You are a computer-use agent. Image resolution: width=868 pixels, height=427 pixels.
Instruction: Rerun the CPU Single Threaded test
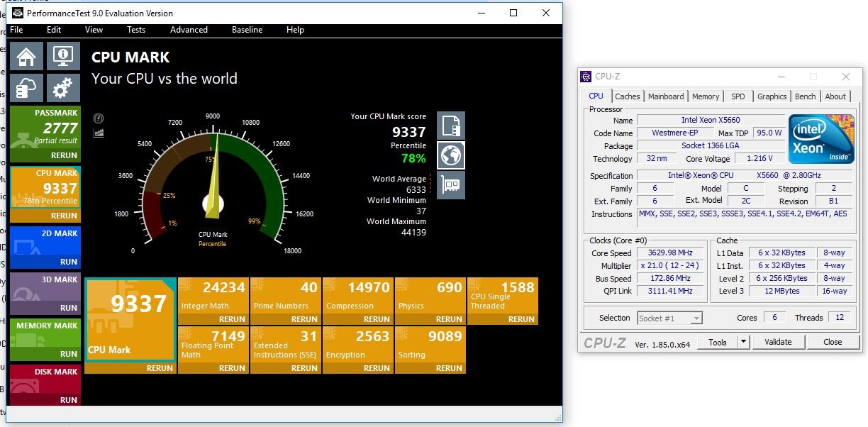click(x=502, y=319)
